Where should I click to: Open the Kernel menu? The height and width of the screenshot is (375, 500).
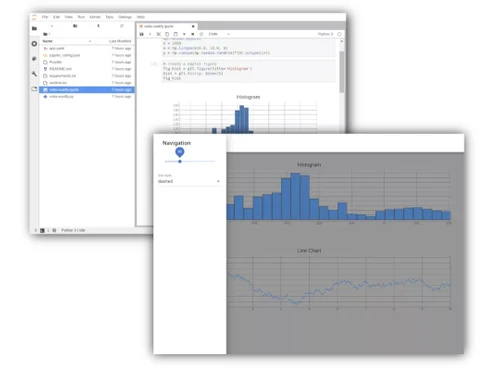click(x=95, y=17)
